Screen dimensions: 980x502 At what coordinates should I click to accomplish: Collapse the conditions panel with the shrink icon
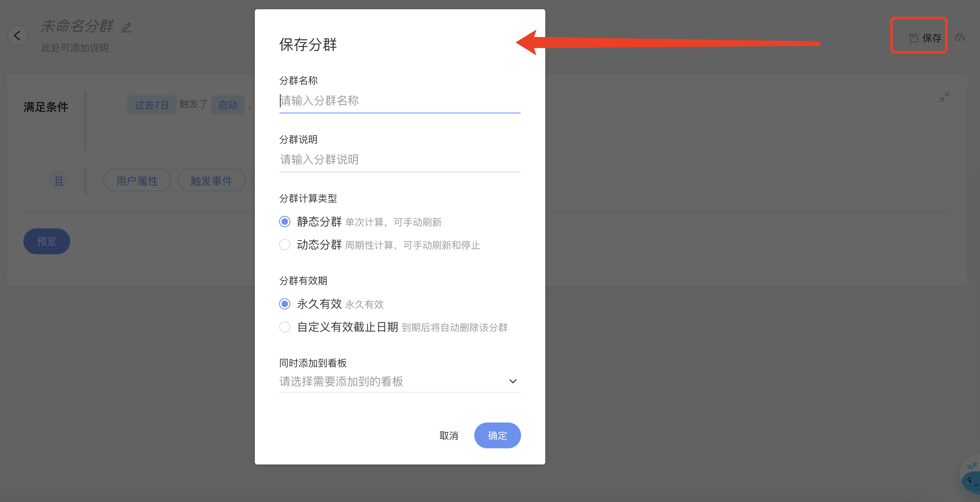click(944, 97)
